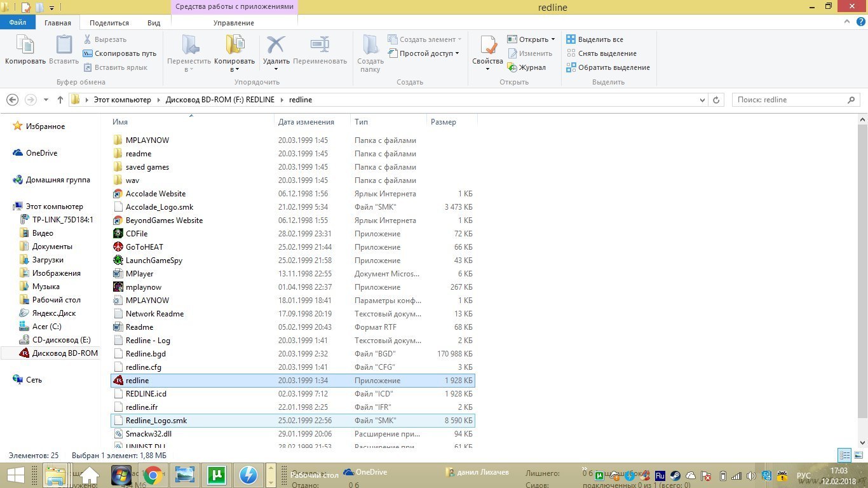Expand the Open (Открыть) dropdown arrow
The height and width of the screenshot is (488, 868).
tap(553, 39)
